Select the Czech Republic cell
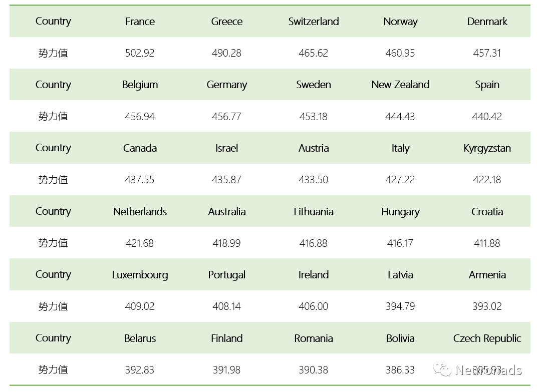This screenshot has width=539, height=392. 487,338
